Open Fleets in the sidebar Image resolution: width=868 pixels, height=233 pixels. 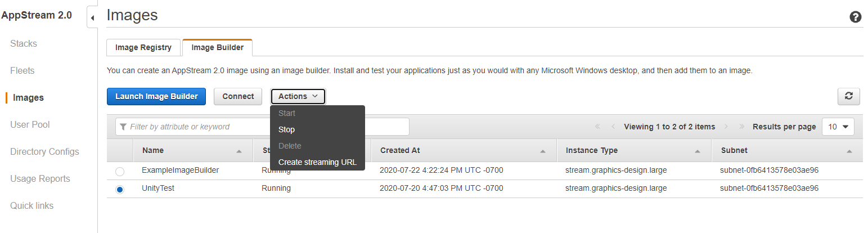click(x=23, y=71)
